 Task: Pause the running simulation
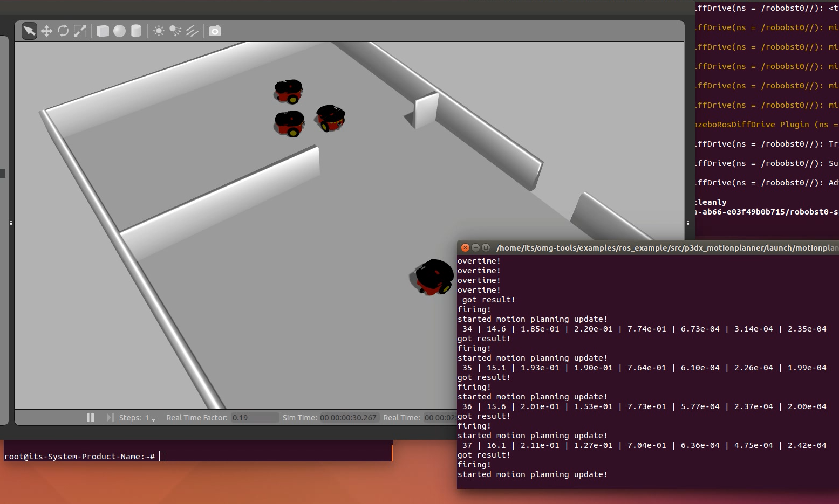(90, 417)
